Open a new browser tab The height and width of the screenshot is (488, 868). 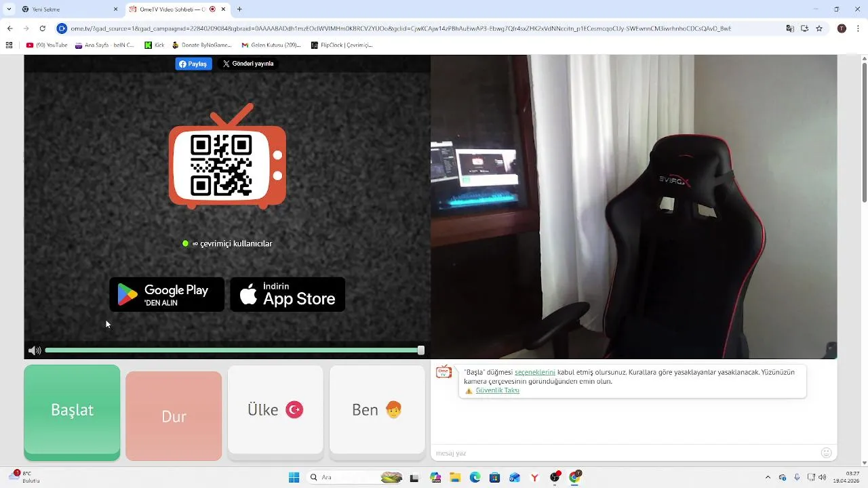(x=239, y=9)
